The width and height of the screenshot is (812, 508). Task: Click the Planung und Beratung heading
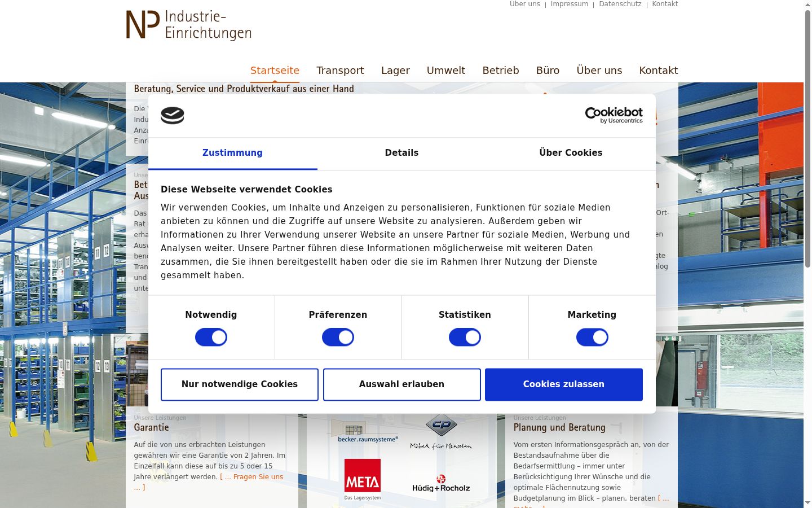point(559,428)
